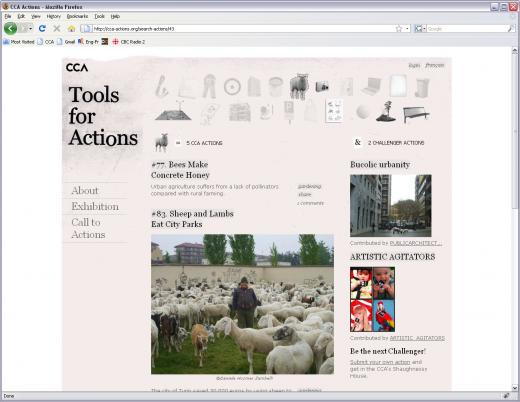Pick the small tree on soil icon
The image size is (520, 402).
[x=386, y=111]
